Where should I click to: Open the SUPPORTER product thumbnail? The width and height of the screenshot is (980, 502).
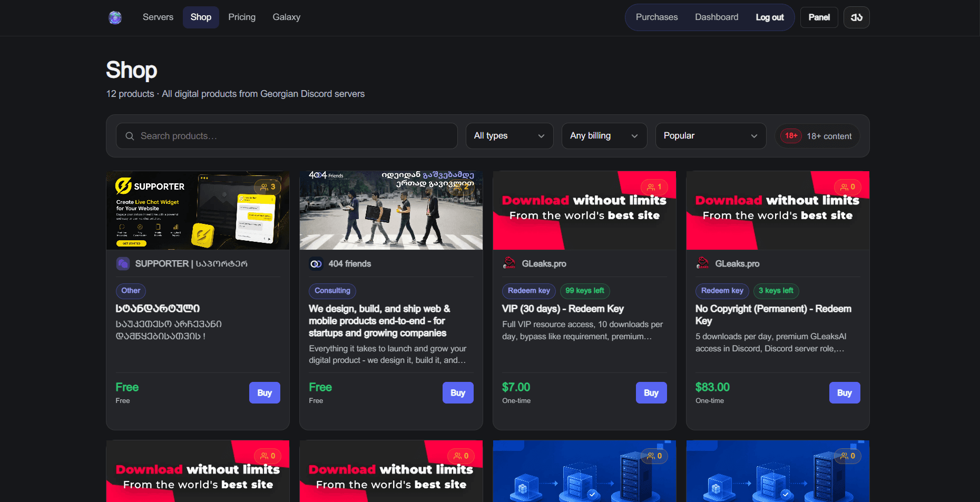tap(198, 210)
